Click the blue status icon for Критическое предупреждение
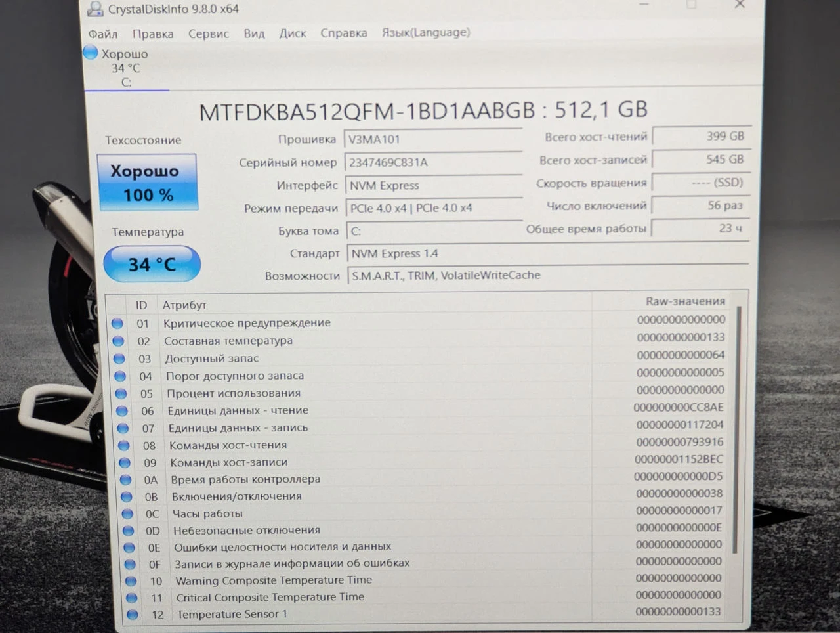This screenshot has width=840, height=633. click(117, 323)
